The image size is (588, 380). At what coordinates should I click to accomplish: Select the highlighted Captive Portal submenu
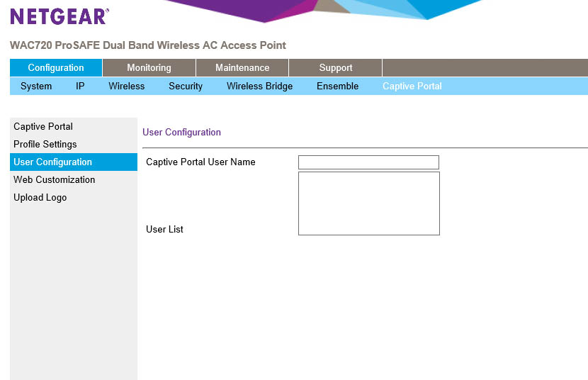click(x=412, y=86)
